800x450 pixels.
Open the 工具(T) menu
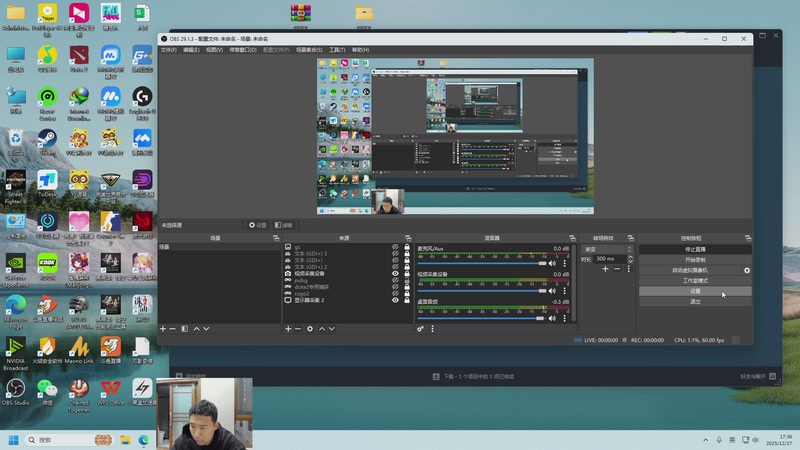tap(337, 50)
